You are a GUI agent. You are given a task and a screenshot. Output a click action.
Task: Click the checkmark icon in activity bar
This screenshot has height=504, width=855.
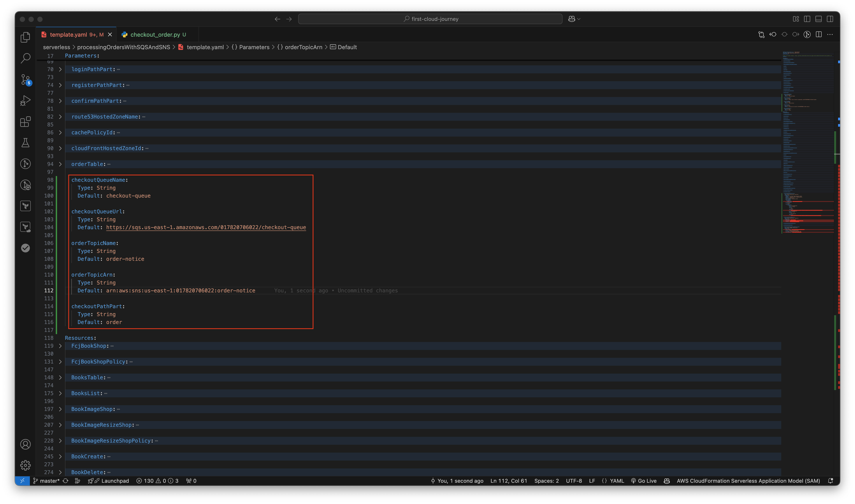click(x=25, y=248)
